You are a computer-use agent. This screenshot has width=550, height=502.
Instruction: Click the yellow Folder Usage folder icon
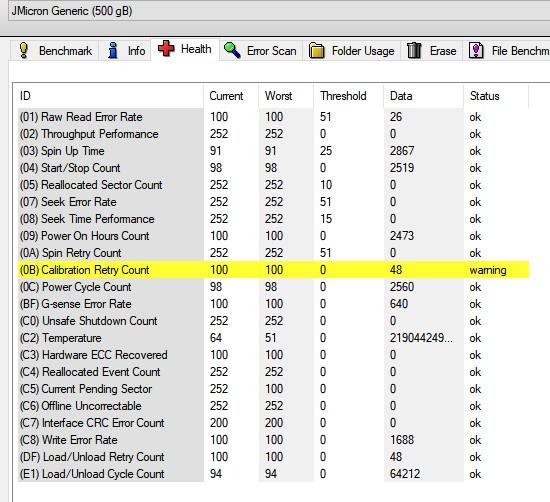coord(317,51)
